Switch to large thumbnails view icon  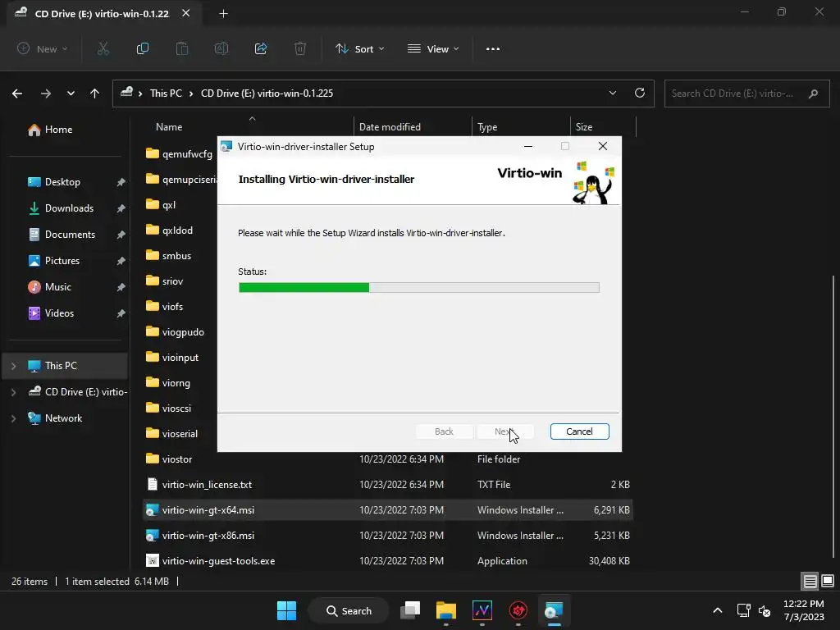click(828, 581)
